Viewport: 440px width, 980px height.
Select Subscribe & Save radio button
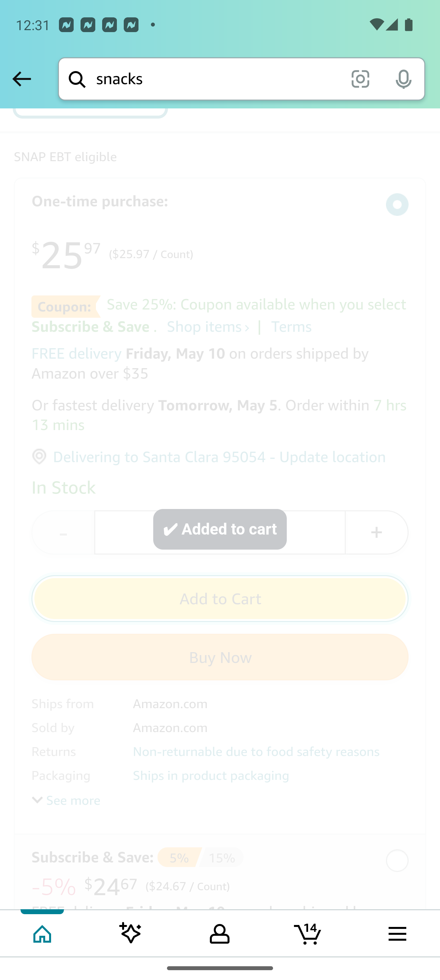coord(397,860)
